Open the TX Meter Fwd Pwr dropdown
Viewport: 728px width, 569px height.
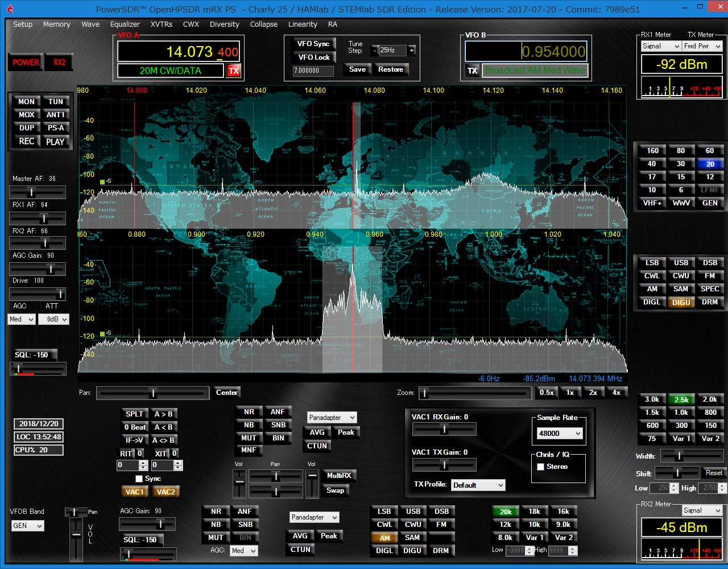coord(702,46)
